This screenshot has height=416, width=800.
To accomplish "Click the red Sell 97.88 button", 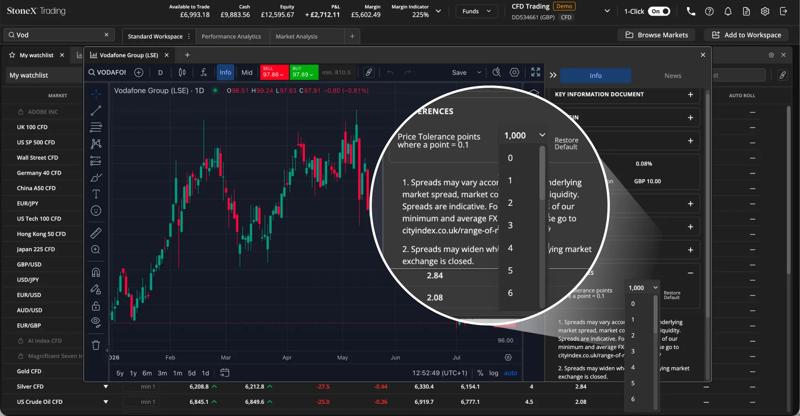I will pyautogui.click(x=274, y=72).
